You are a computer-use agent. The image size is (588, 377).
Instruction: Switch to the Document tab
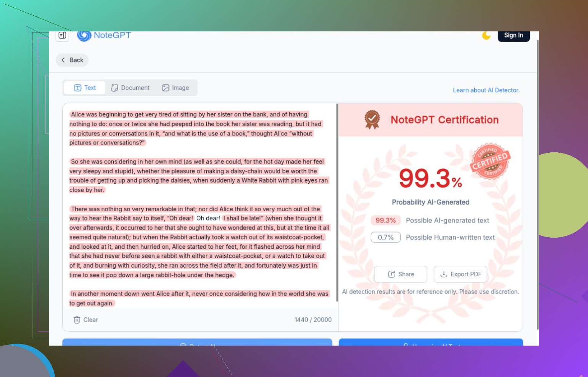[x=130, y=88]
